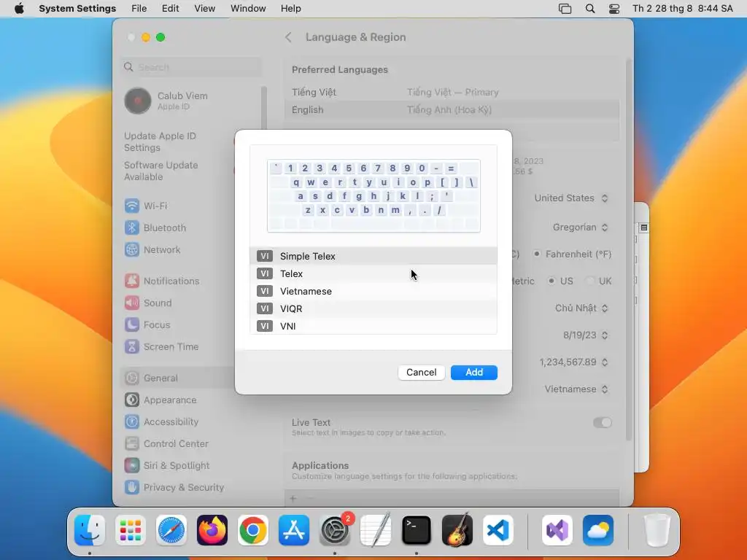The width and height of the screenshot is (747, 560).
Task: Click the VI badge next to VNI
Action: point(264,326)
